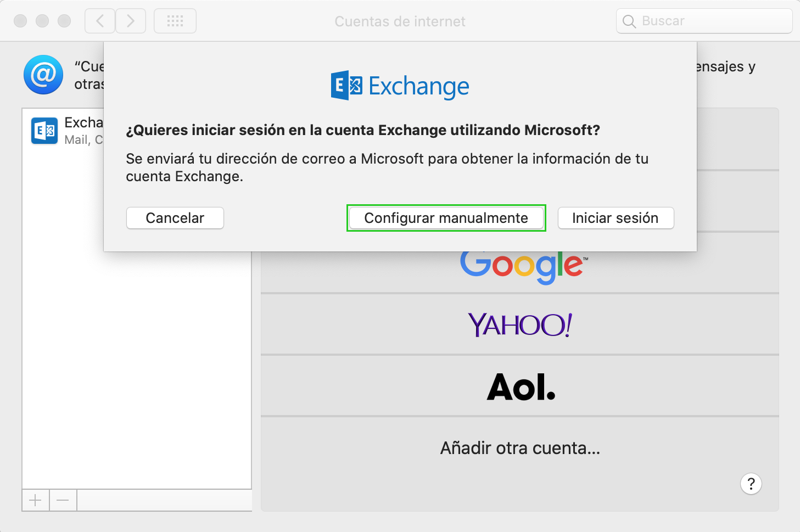Viewport: 800px width, 532px height.
Task: Open the show-all preferences grid icon
Action: (x=175, y=21)
